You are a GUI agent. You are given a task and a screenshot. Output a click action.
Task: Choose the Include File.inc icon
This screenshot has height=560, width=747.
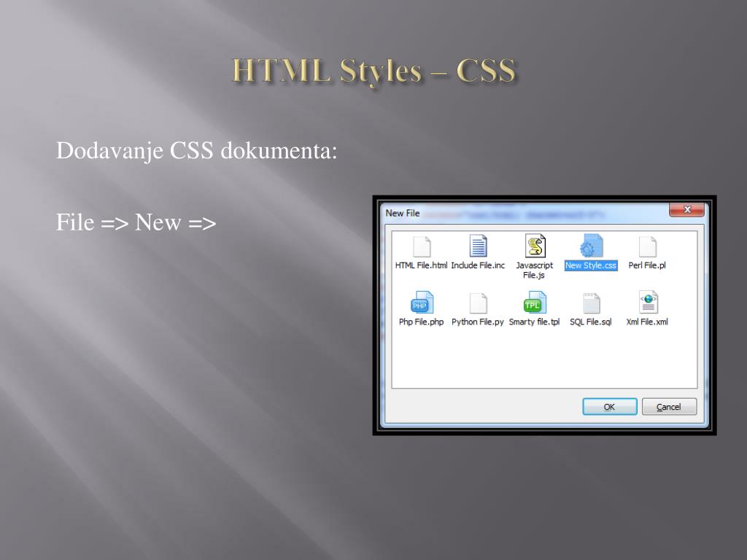pos(478,246)
